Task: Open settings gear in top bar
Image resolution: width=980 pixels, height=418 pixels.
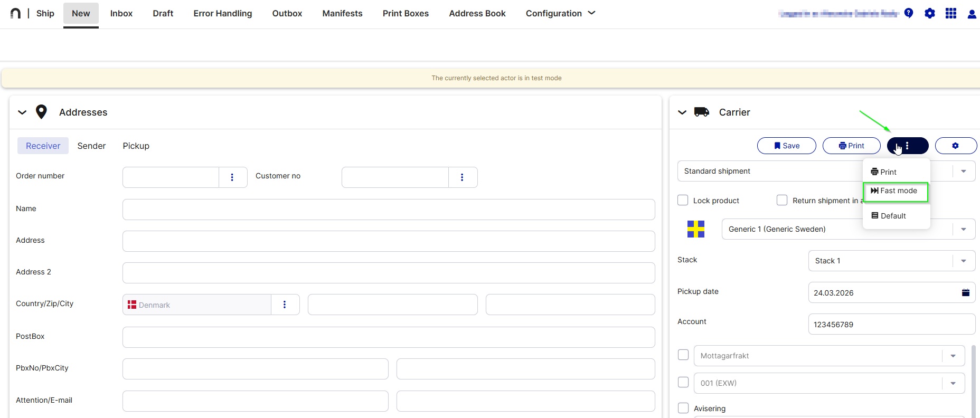Action: 929,13
